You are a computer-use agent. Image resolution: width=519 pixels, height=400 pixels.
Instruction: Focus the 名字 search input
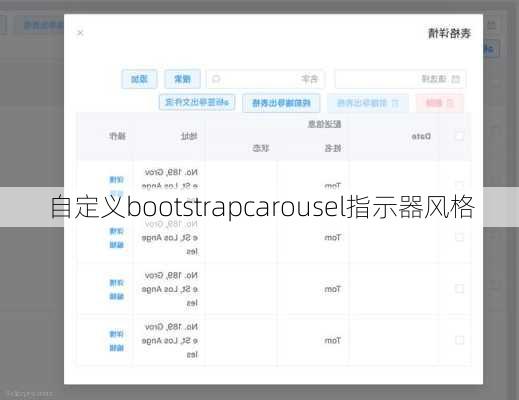point(266,79)
